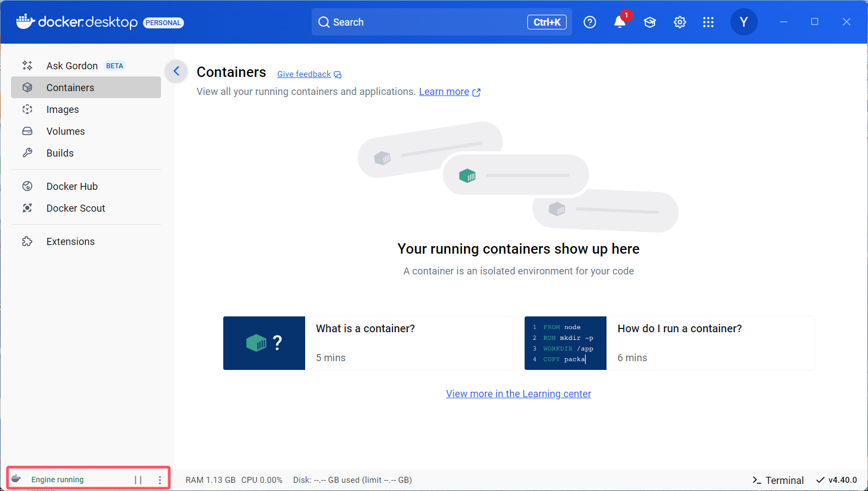Open the apps grid menu icon
868x491 pixels.
(x=708, y=22)
